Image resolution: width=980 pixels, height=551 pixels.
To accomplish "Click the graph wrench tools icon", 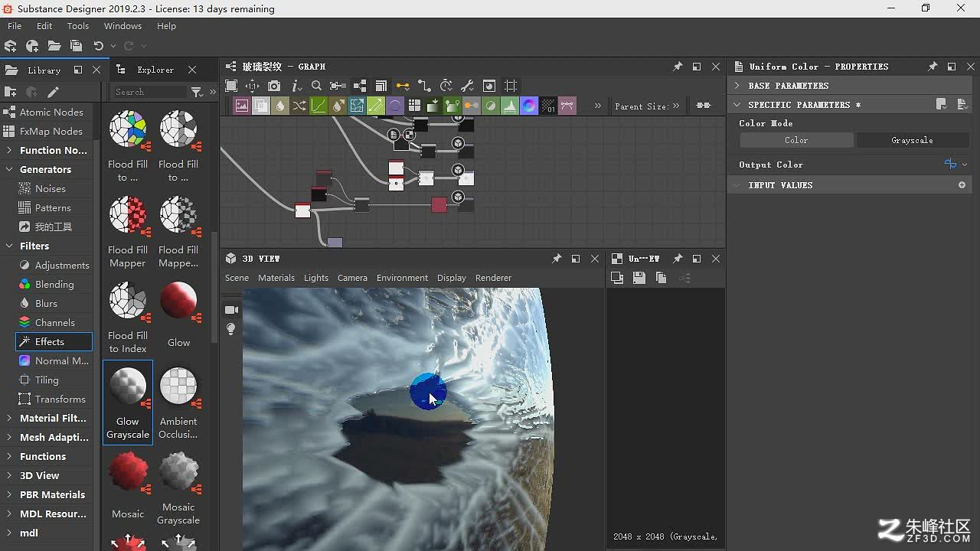I will tap(467, 86).
